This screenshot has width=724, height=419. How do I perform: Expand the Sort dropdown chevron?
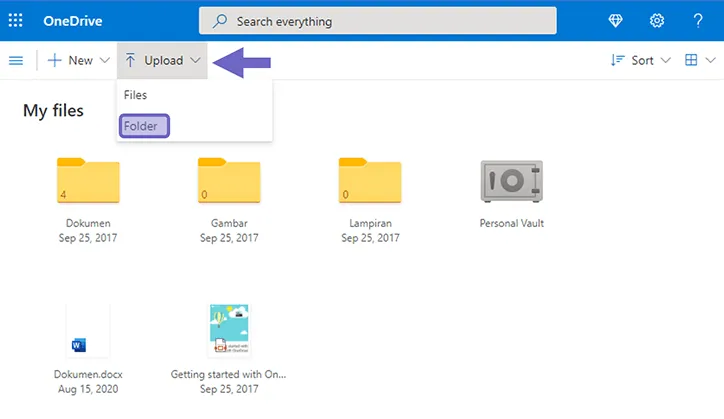click(665, 61)
